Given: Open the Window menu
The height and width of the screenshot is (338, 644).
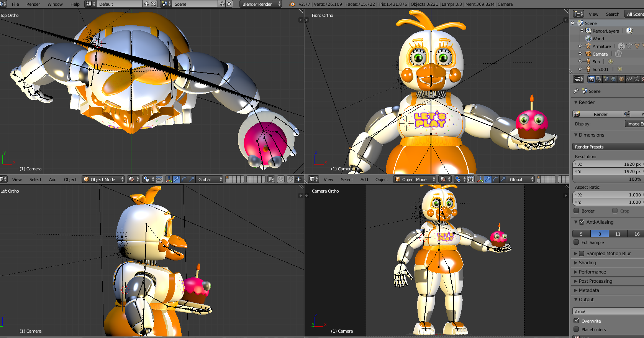Looking at the screenshot, I should [x=55, y=4].
